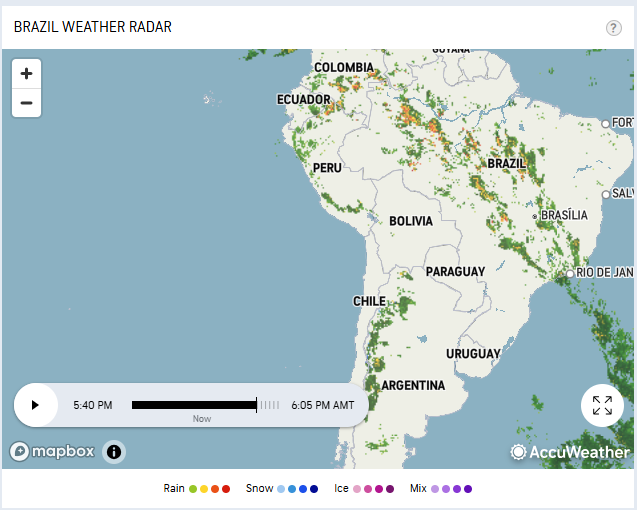Open the Mapbox info icon

coord(114,451)
